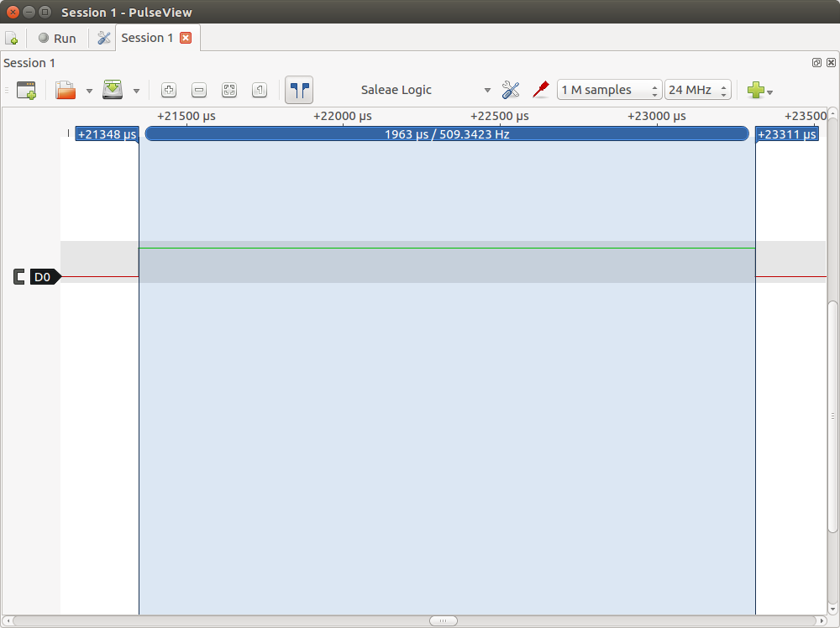Zoom out with the minus icon
840x628 pixels.
199,90
